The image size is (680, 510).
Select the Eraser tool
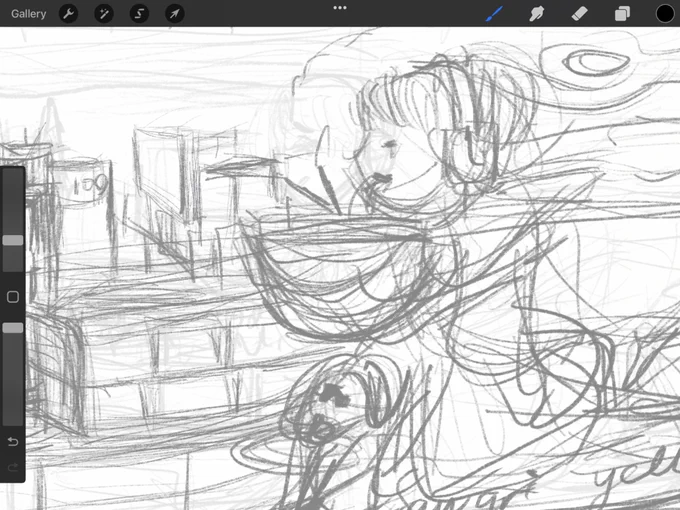[x=579, y=14]
